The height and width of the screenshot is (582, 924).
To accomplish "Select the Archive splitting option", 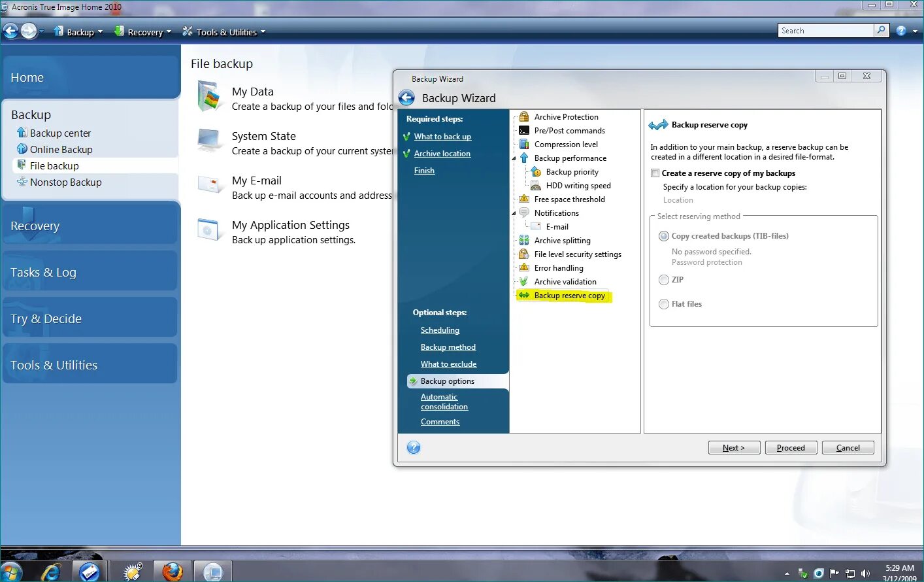I will click(563, 240).
